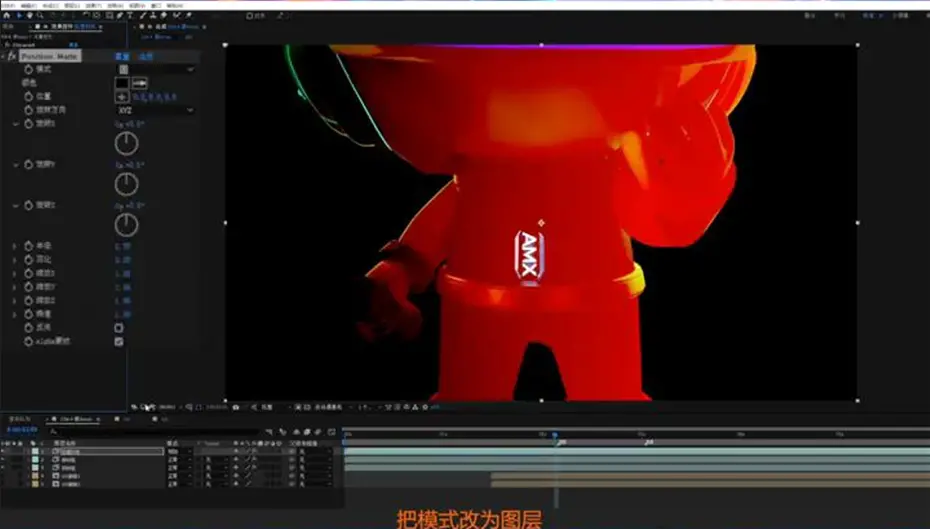The width and height of the screenshot is (930, 529).
Task: Select the Type (T) tool
Action: pos(130,15)
